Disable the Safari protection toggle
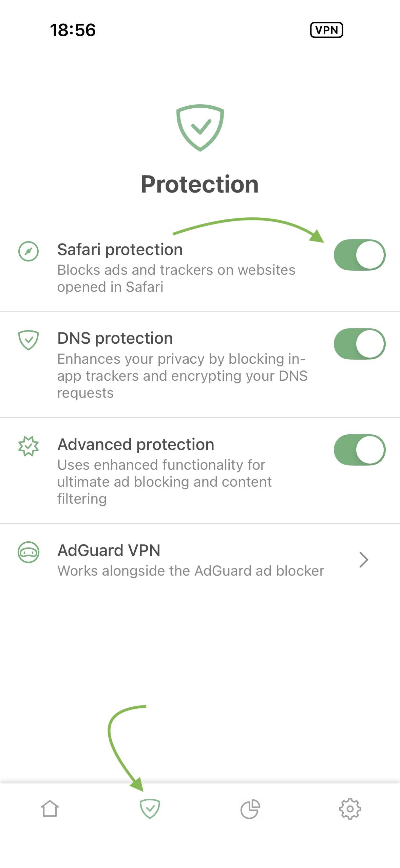The width and height of the screenshot is (400, 868). click(360, 255)
